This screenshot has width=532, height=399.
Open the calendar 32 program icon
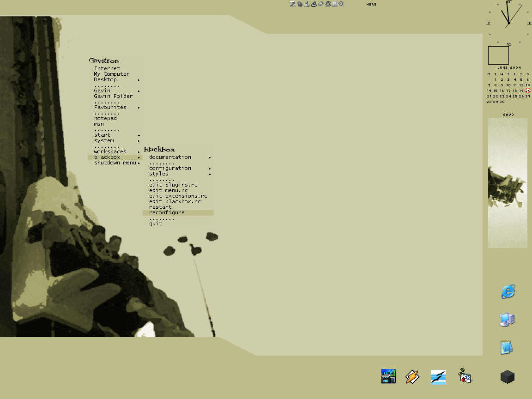tap(464, 376)
